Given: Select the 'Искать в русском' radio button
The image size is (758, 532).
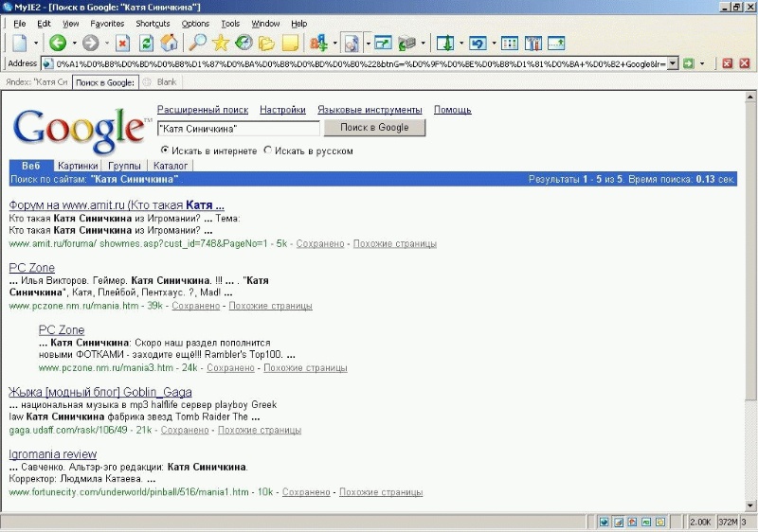Looking at the screenshot, I should pos(267,151).
